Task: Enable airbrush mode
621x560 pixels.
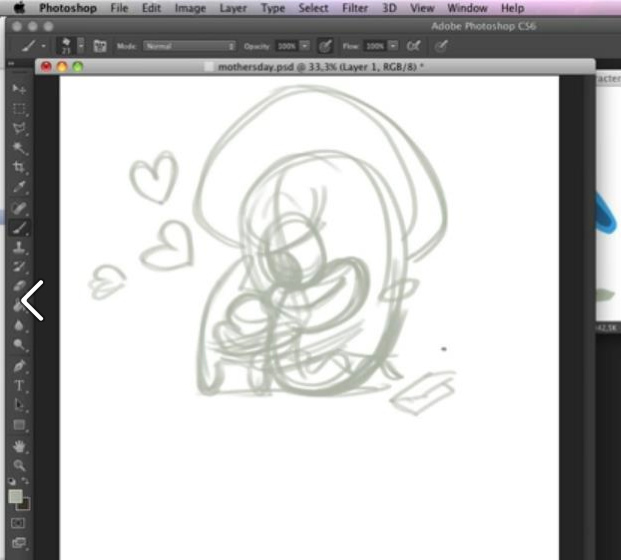Action: tap(413, 46)
